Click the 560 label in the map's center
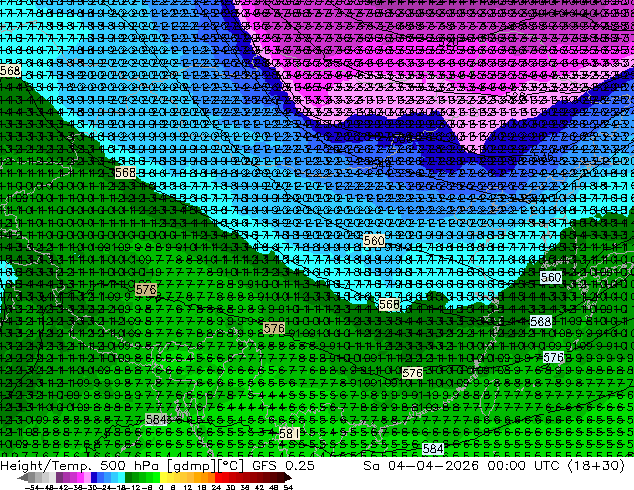This screenshot has width=634, height=490. pos(374,241)
